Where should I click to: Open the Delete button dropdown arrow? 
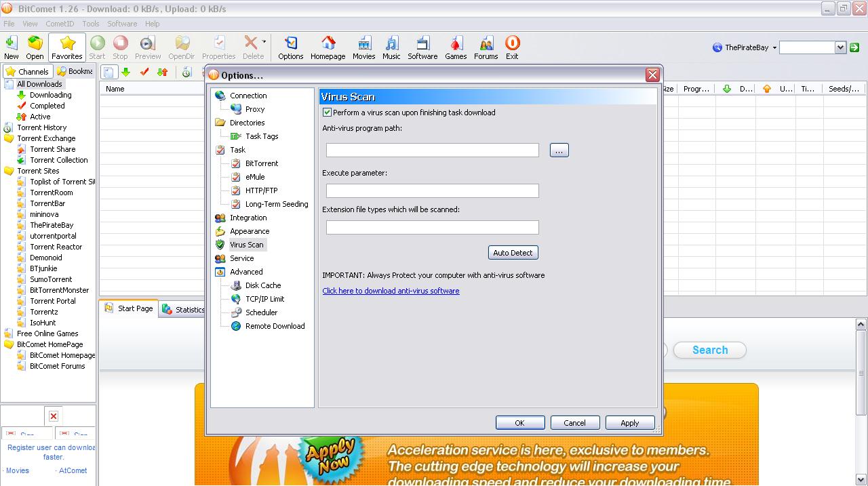coord(264,42)
